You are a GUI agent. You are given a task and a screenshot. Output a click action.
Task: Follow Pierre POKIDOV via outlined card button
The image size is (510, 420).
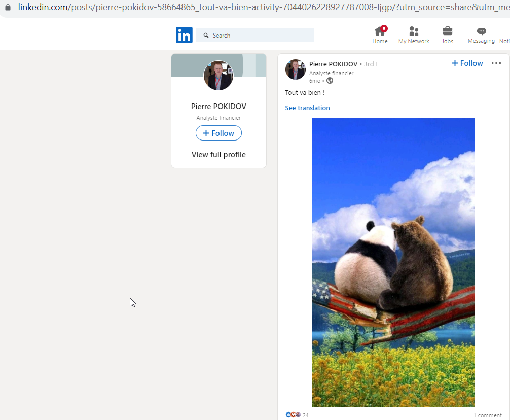coord(218,133)
